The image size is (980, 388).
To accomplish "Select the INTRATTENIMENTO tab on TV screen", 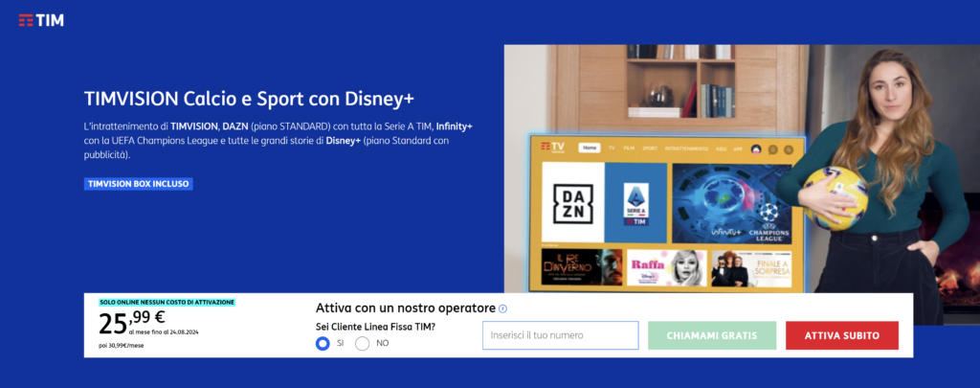I will point(686,148).
